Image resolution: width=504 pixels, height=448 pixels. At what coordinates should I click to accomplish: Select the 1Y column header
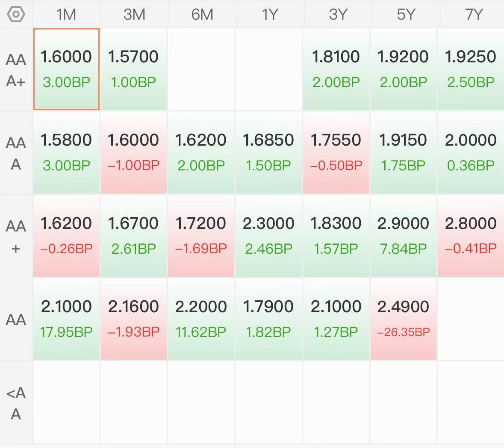click(x=269, y=15)
